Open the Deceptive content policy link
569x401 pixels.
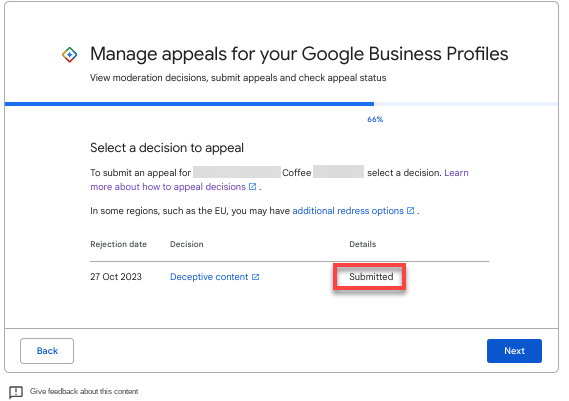point(209,277)
